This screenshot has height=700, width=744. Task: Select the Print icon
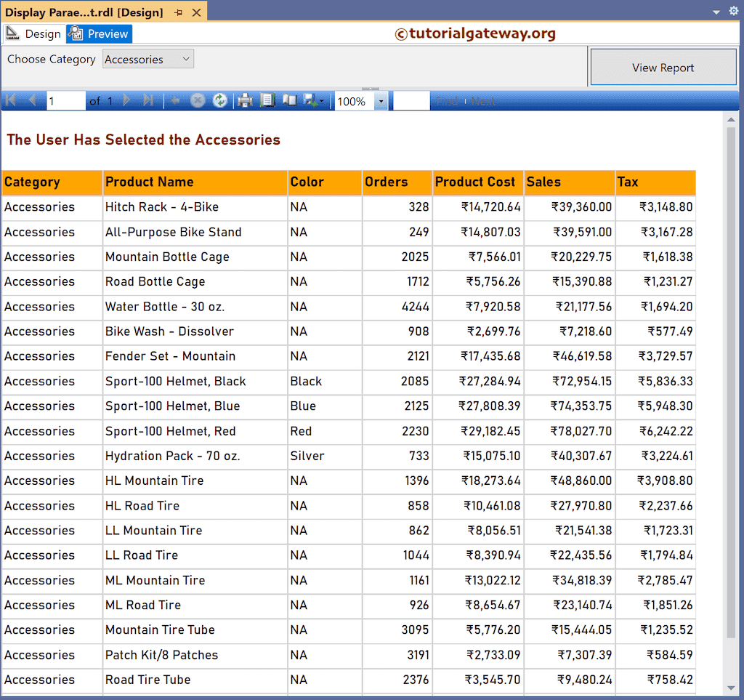pyautogui.click(x=245, y=100)
